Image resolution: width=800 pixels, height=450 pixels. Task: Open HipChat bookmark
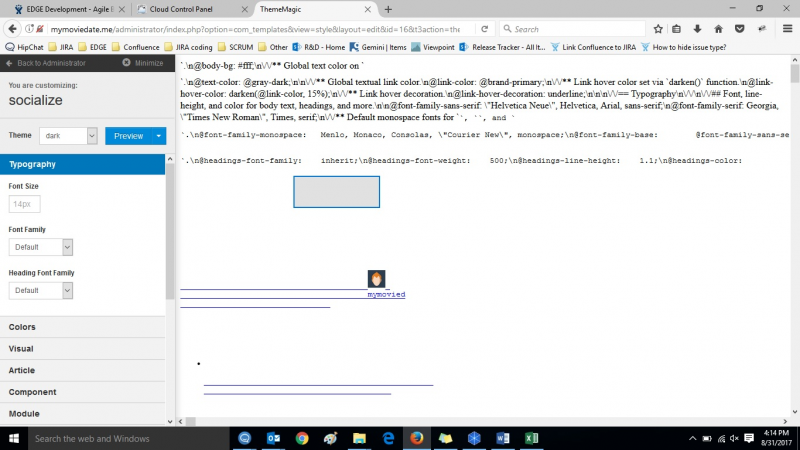[x=24, y=47]
